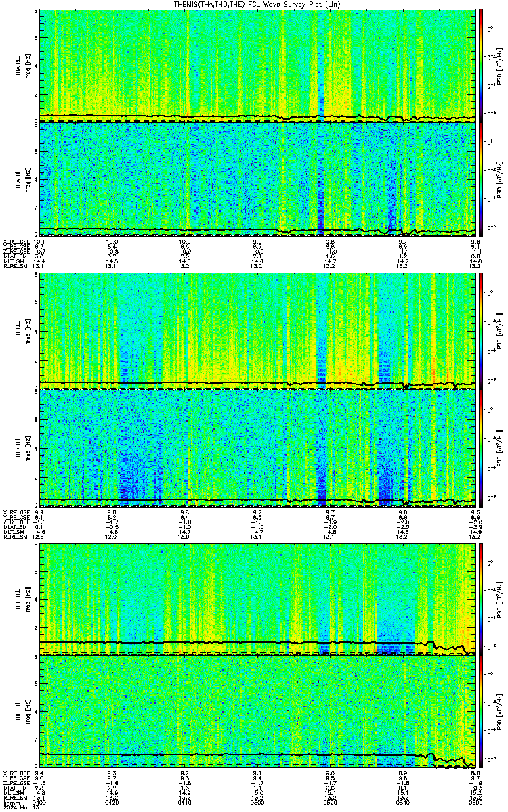Click the THE B-parallel freq axis label
This screenshot has height=812, width=508.
coord(23,713)
